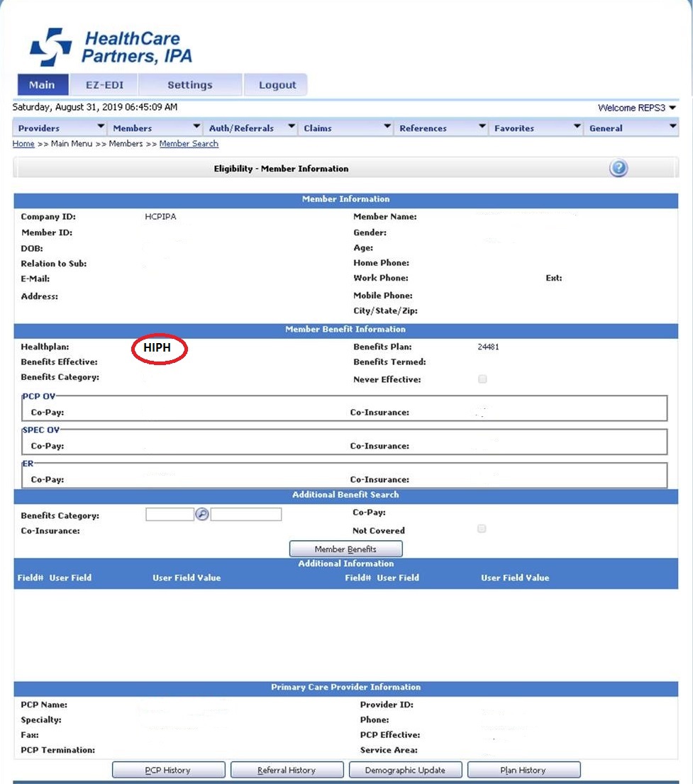Viewport: 693px width, 784px height.
Task: Enable the Never Effective checkbox
Action: tap(482, 379)
